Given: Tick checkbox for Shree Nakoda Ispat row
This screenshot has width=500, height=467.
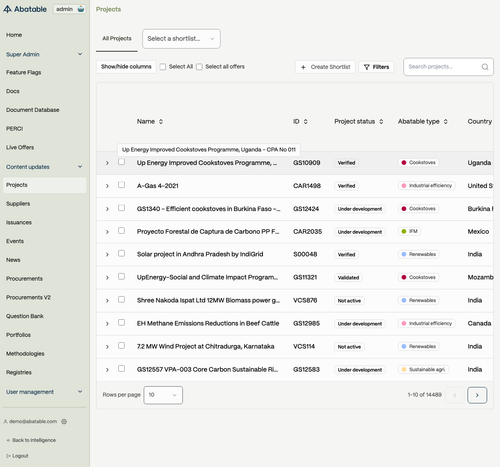Looking at the screenshot, I should coord(121,300).
